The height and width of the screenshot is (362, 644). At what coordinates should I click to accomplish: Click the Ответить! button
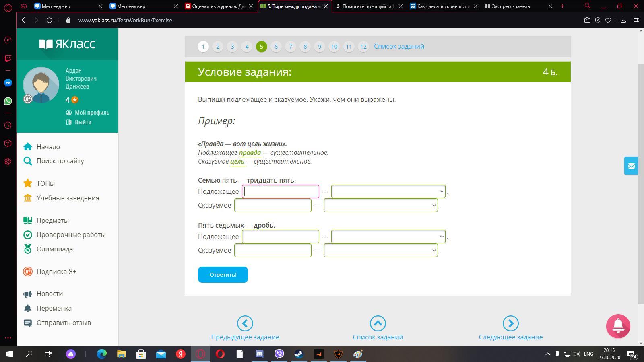click(223, 275)
